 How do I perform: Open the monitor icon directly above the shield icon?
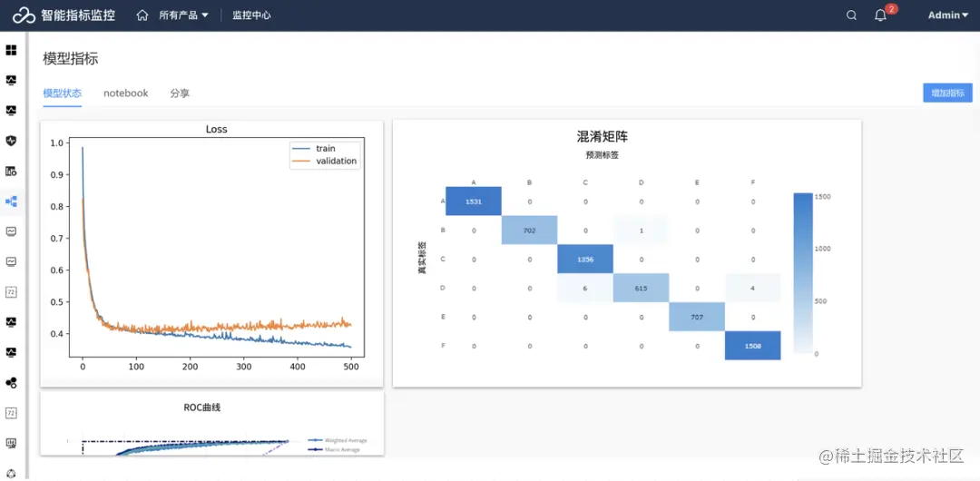point(11,110)
